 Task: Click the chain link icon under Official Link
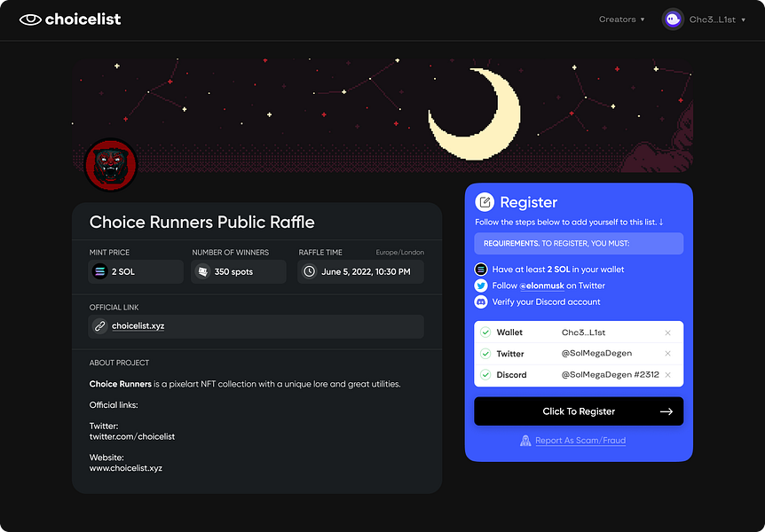(99, 325)
